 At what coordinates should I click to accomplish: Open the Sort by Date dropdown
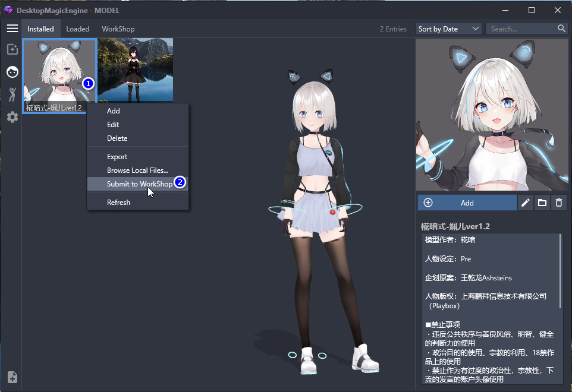click(449, 29)
